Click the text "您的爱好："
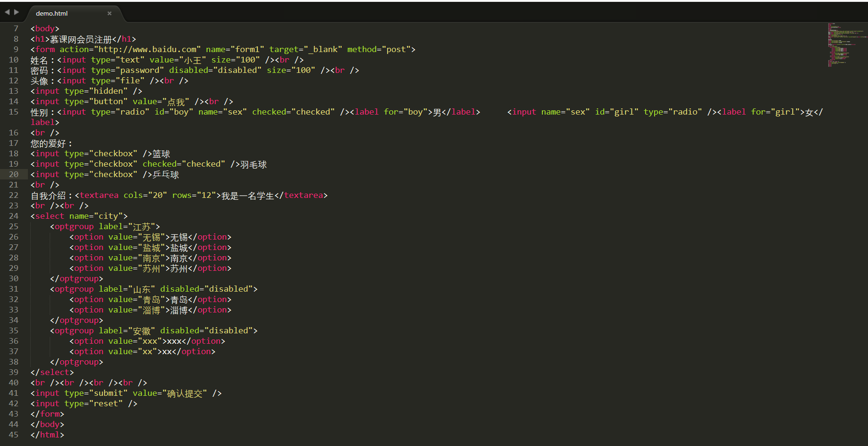This screenshot has height=446, width=868. tap(52, 143)
